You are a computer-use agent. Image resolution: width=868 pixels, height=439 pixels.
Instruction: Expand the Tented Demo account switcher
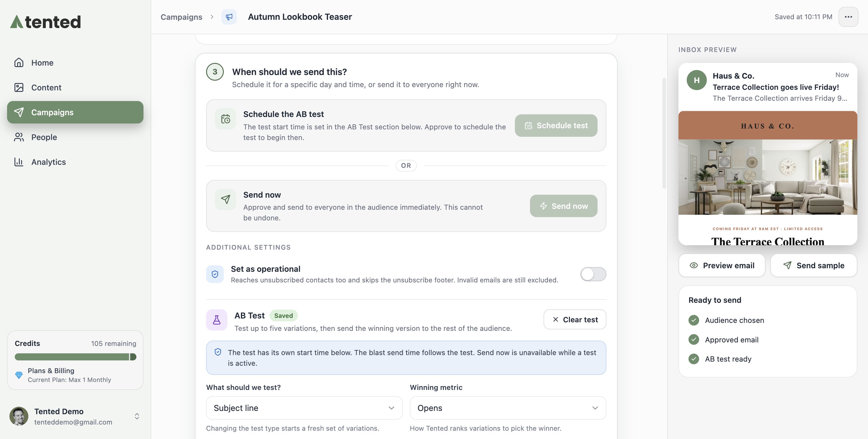pyautogui.click(x=137, y=417)
